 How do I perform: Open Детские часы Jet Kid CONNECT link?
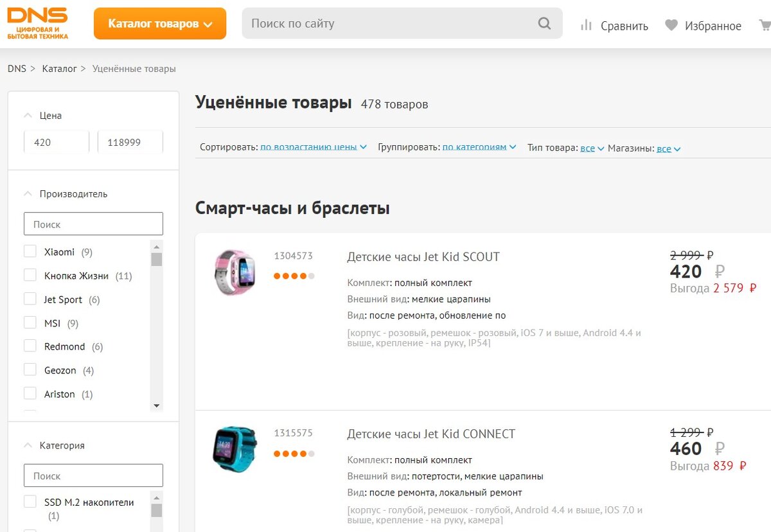pyautogui.click(x=431, y=434)
